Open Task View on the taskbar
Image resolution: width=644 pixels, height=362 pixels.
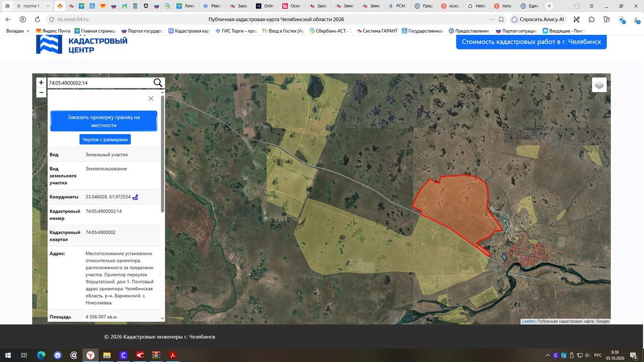click(x=24, y=355)
